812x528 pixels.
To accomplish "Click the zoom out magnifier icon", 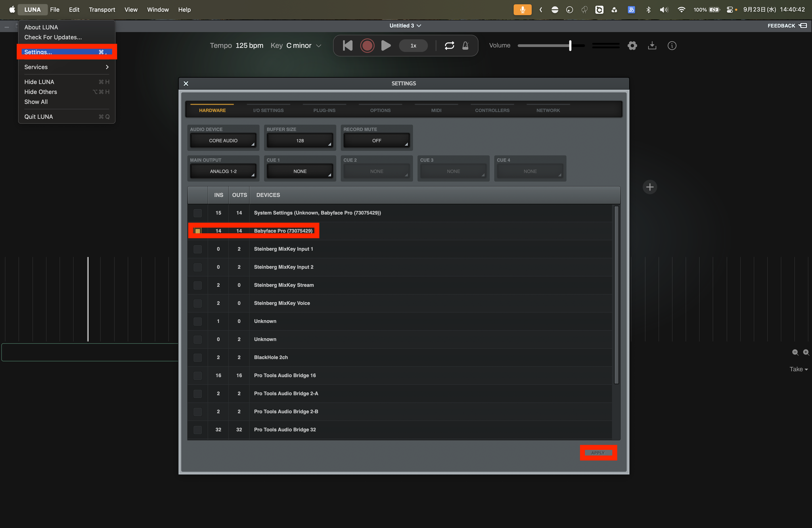I will [x=795, y=352].
